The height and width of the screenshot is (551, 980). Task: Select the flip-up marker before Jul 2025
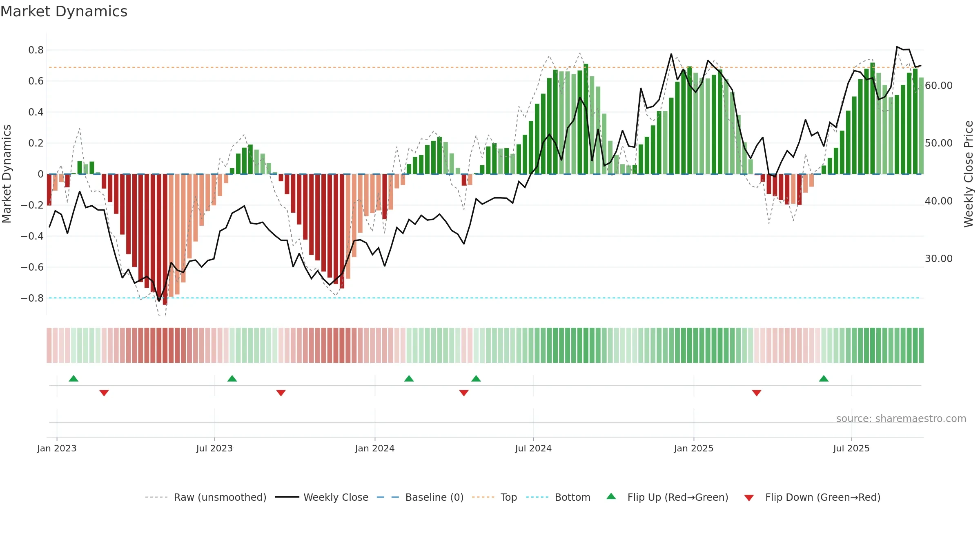(824, 378)
